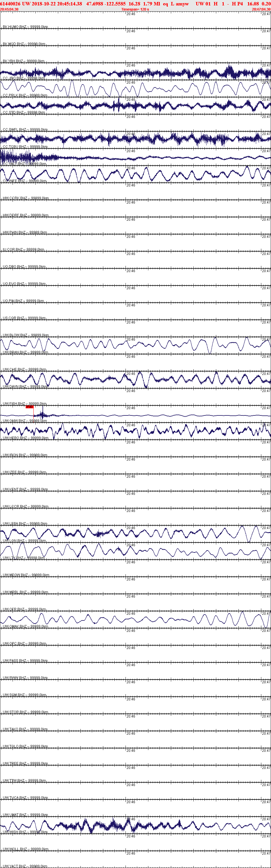The width and height of the screenshot is (271, 868).
Task: Click the start time 20:45:04.38
Action: 9,9
